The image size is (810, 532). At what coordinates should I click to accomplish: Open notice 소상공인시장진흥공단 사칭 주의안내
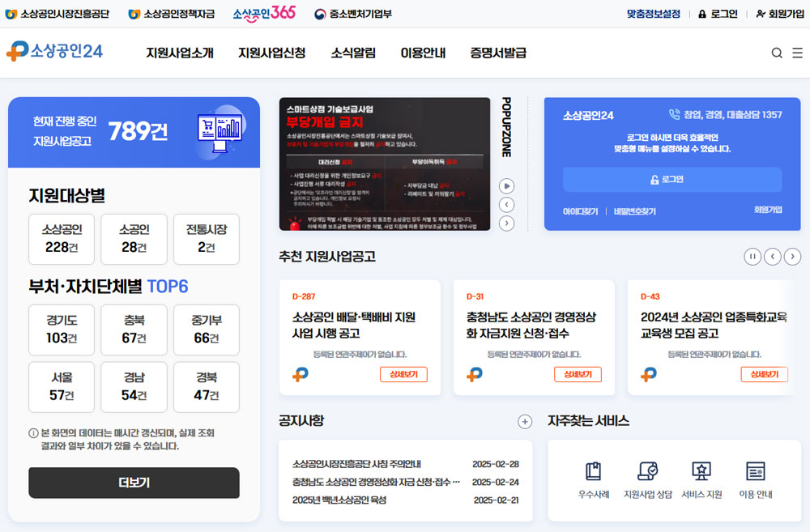point(356,464)
